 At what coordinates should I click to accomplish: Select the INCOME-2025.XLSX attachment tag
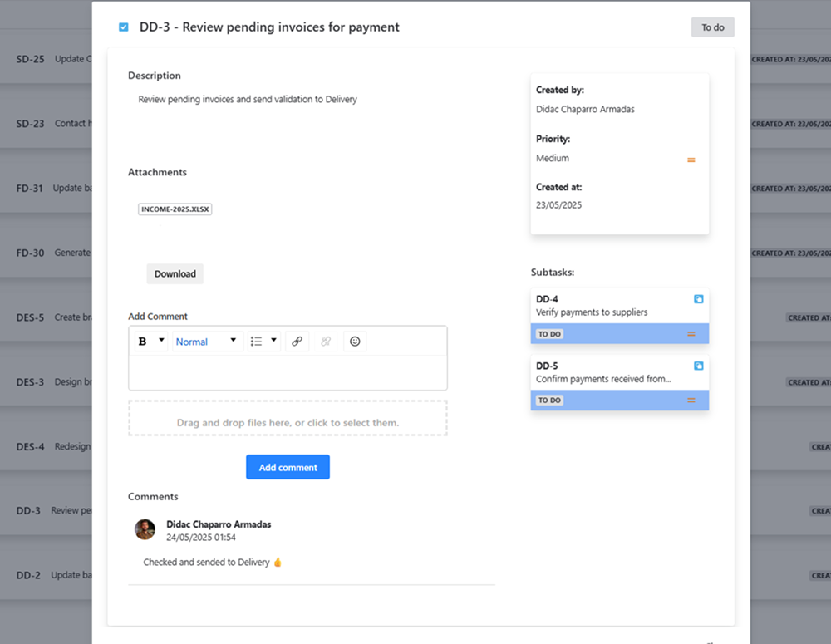pos(175,209)
